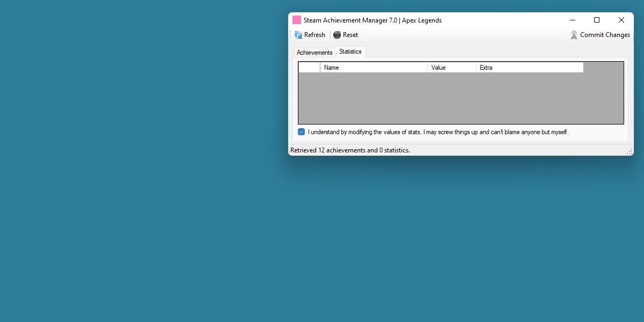Click the pink SAM application icon in titlebar

pyautogui.click(x=296, y=20)
